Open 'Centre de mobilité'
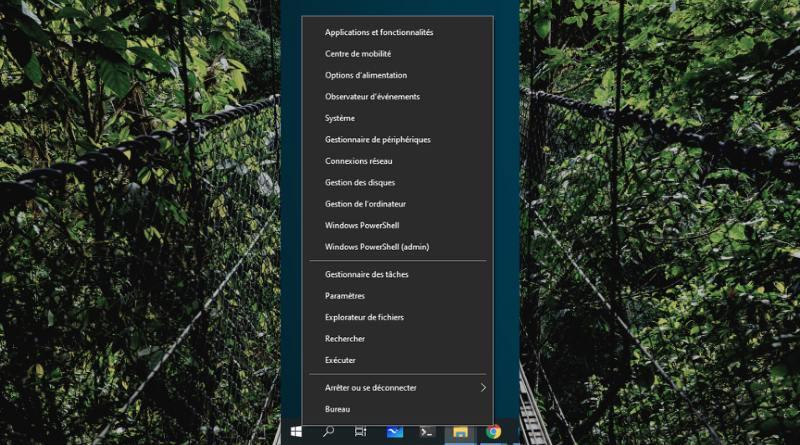Image resolution: width=800 pixels, height=445 pixels. [x=358, y=54]
